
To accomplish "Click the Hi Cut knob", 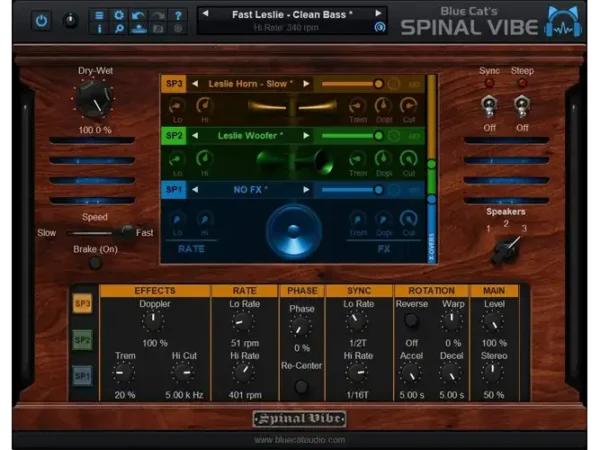I will [183, 373].
